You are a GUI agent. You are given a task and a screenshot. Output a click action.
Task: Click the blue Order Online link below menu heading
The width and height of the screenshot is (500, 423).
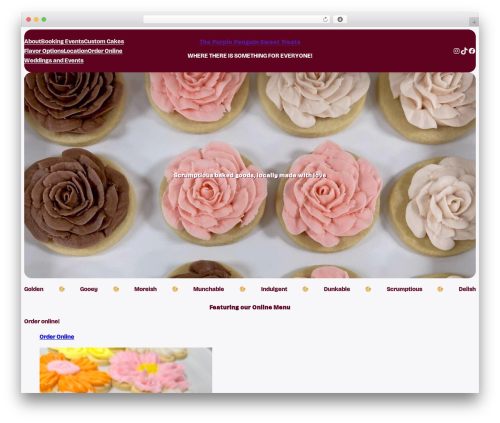57,337
